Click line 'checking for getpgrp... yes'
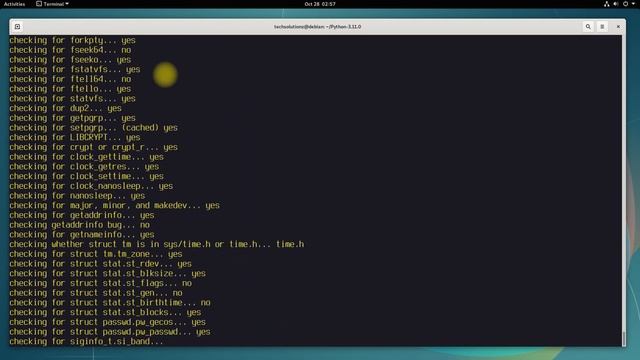The width and height of the screenshot is (640, 360). pos(73,118)
